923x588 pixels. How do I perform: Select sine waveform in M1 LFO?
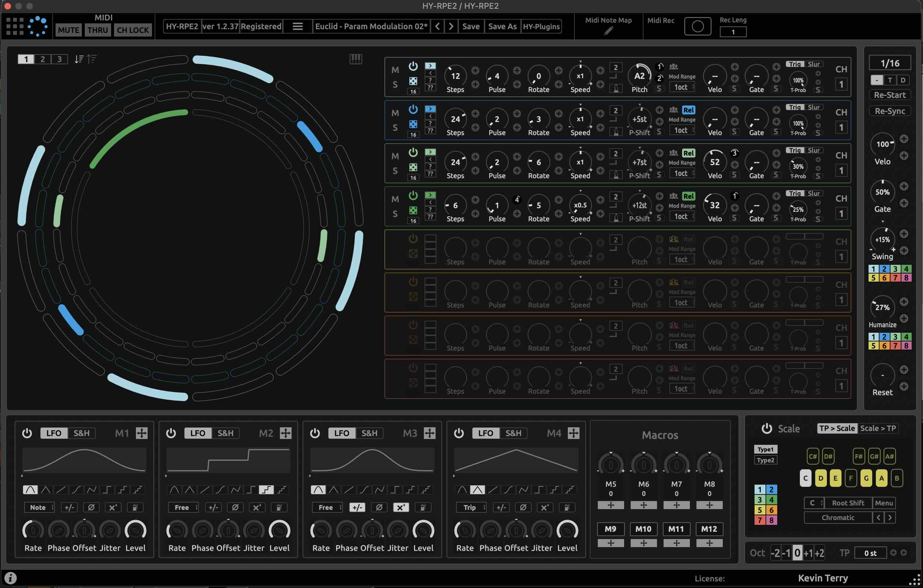pyautogui.click(x=30, y=489)
